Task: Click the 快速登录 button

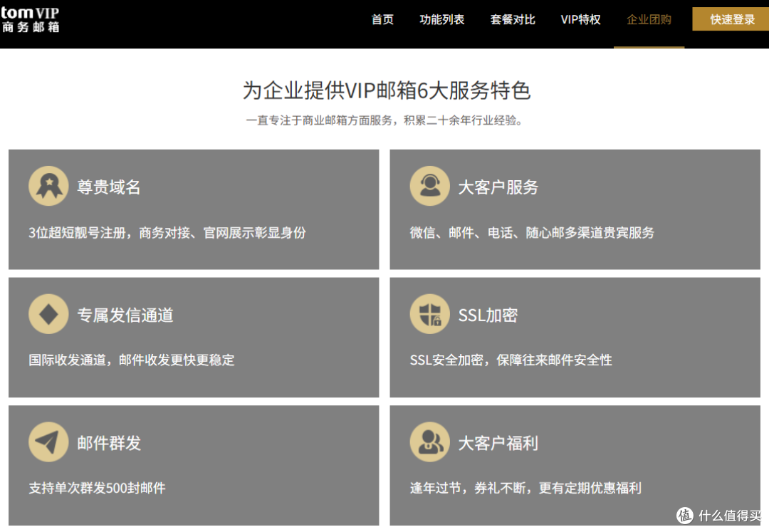Action: (732, 19)
